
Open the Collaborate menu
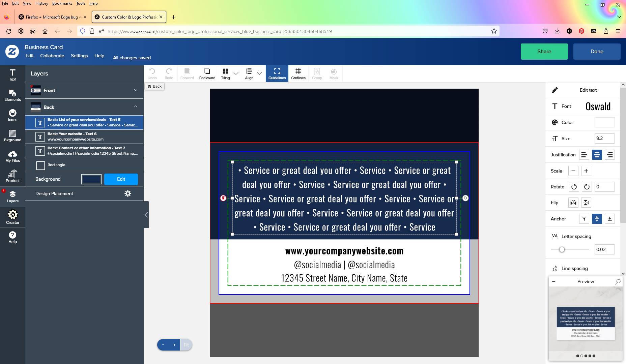(52, 56)
